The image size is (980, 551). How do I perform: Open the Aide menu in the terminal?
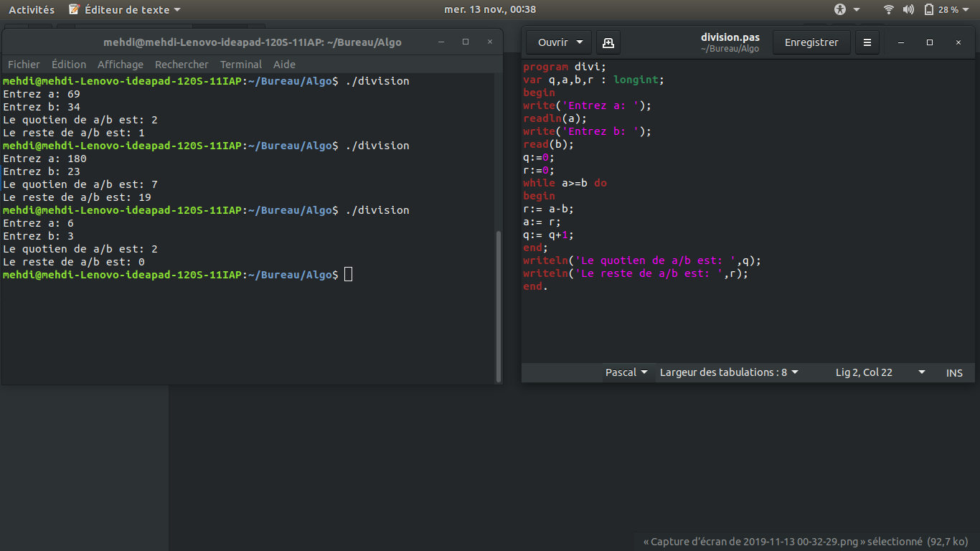pos(284,65)
